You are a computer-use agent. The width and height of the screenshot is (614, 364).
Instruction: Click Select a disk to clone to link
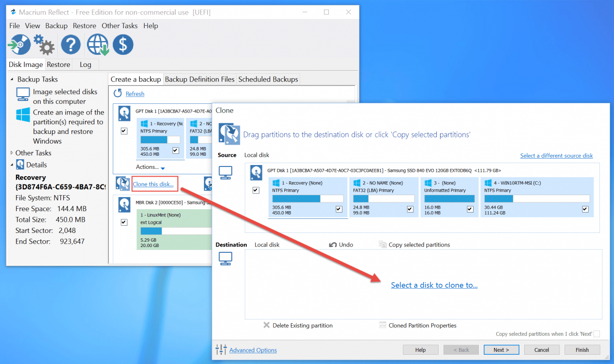pyautogui.click(x=434, y=285)
